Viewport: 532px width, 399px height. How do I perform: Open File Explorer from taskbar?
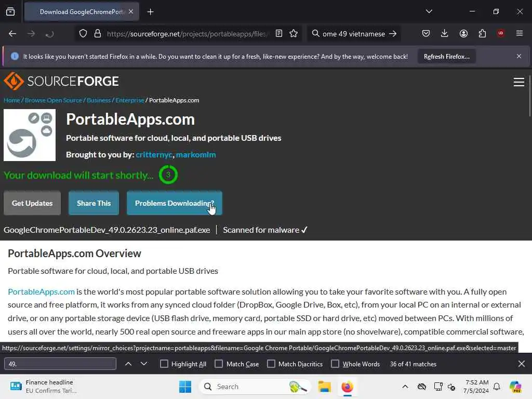pyautogui.click(x=324, y=387)
